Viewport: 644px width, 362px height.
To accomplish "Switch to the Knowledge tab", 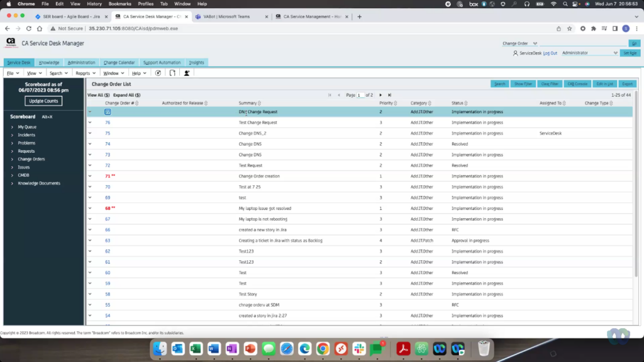I will click(x=49, y=62).
